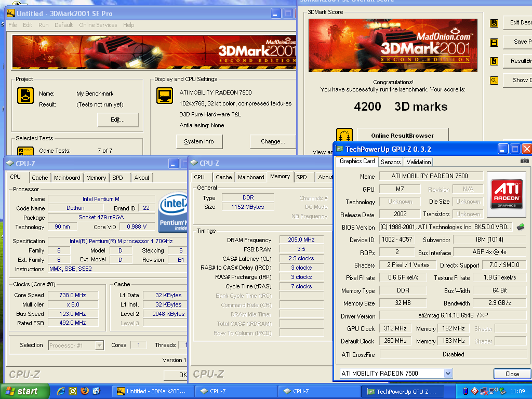Open the Online ResultBrowser
Image resolution: width=532 pixels, height=399 pixels.
point(403,136)
